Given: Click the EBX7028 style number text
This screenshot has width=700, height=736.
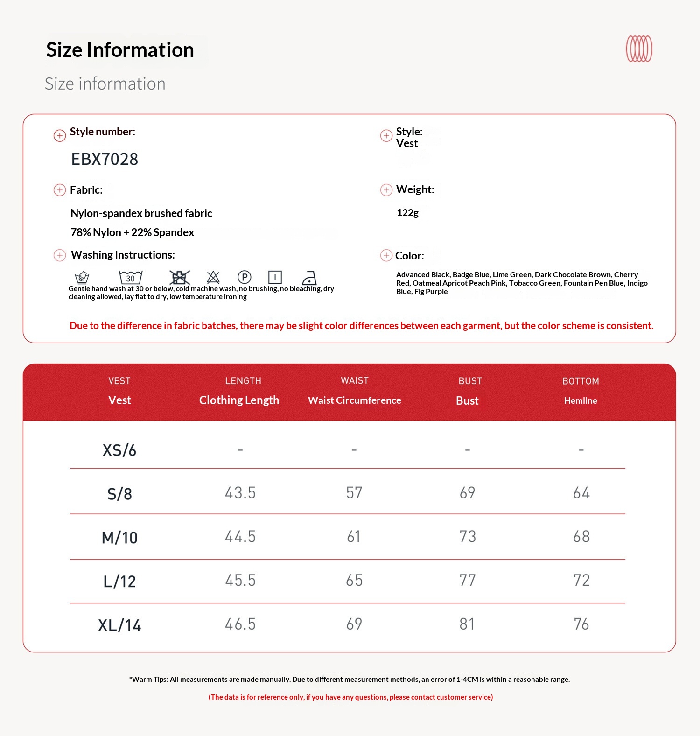Looking at the screenshot, I should [105, 159].
